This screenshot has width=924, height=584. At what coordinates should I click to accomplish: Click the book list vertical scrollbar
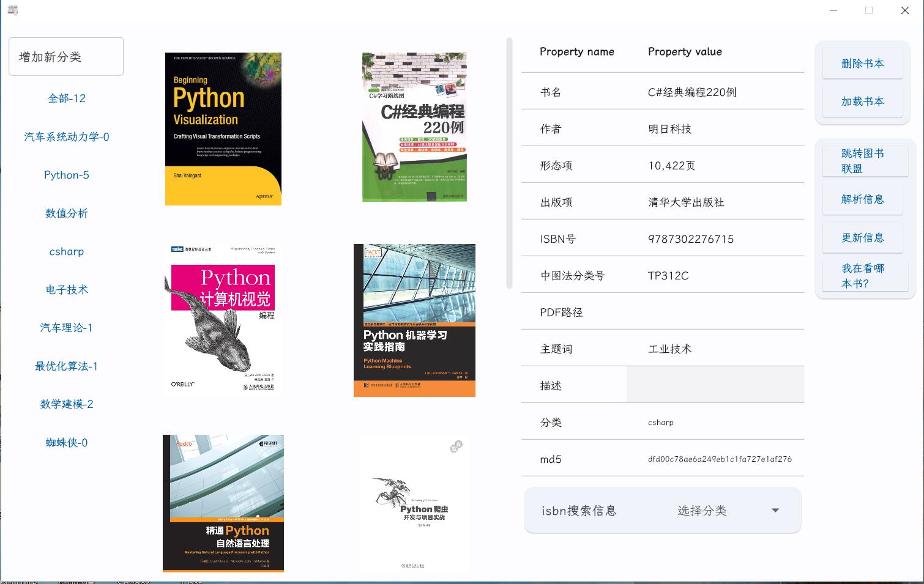click(509, 163)
